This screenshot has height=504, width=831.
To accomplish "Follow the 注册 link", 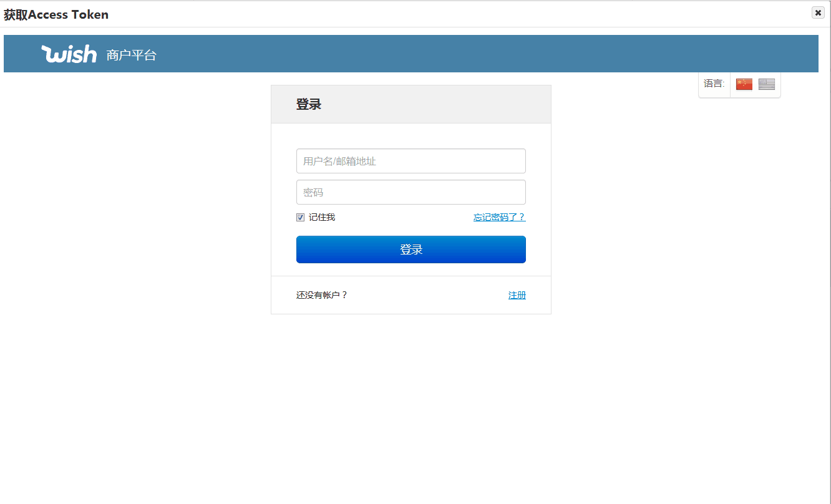I will (x=517, y=295).
